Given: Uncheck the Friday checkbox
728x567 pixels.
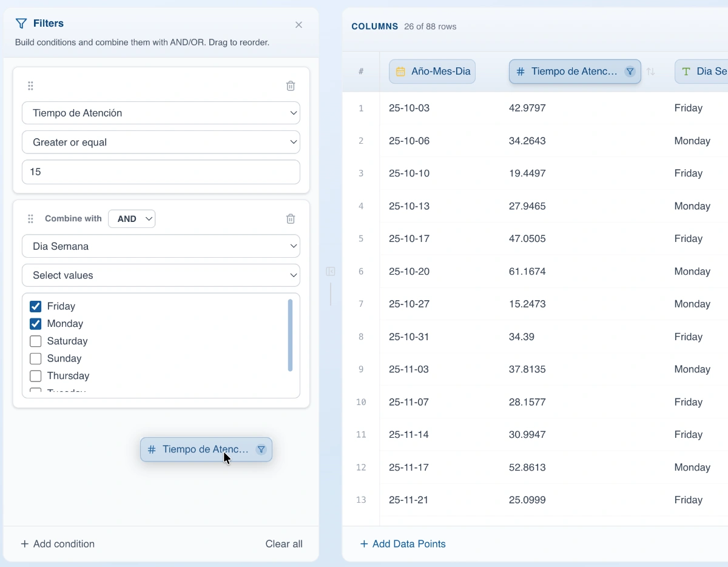Looking at the screenshot, I should coord(36,306).
